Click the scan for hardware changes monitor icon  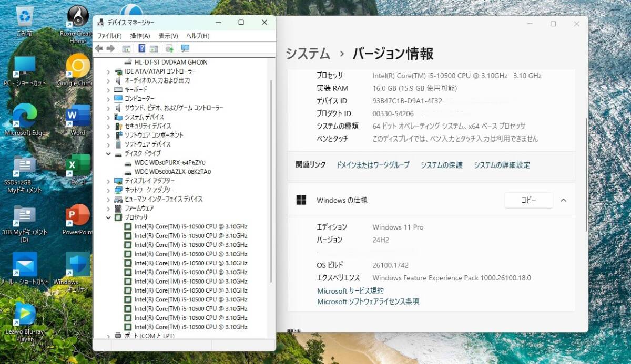tap(185, 48)
